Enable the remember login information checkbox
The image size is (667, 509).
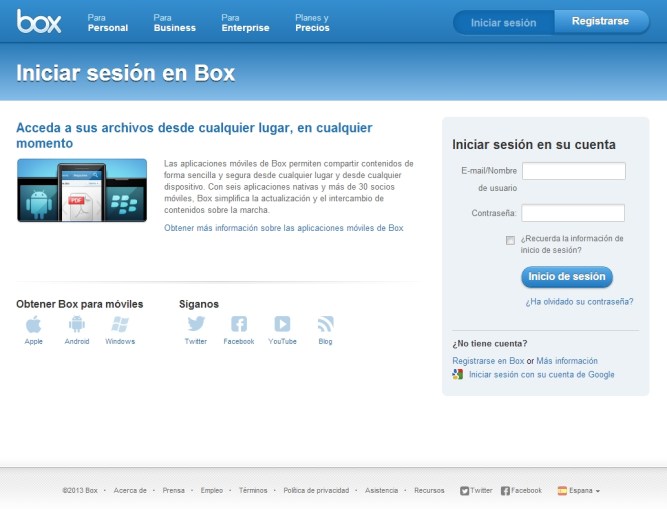[x=511, y=240]
